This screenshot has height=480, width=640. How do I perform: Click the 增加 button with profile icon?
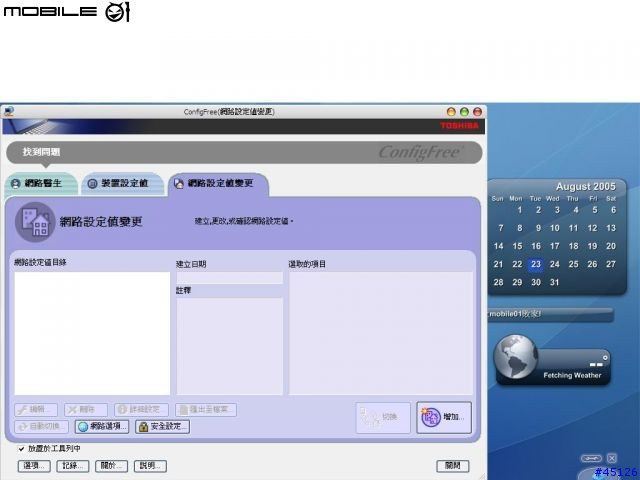(444, 417)
